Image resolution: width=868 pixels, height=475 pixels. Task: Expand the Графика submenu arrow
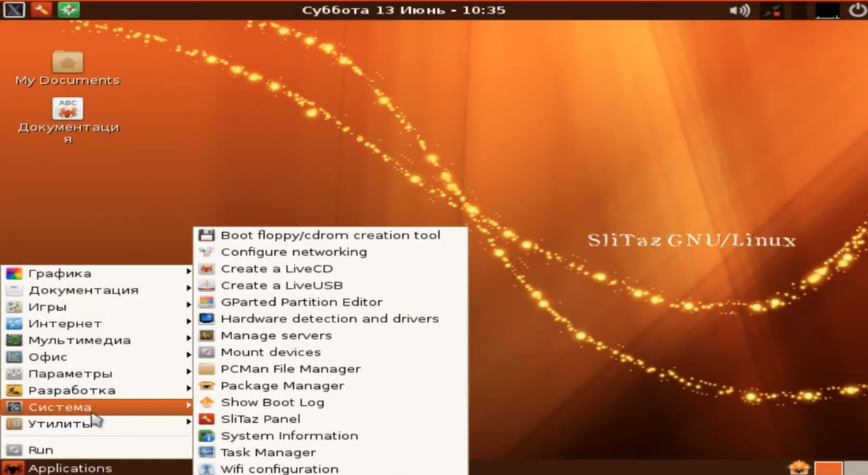coord(189,273)
